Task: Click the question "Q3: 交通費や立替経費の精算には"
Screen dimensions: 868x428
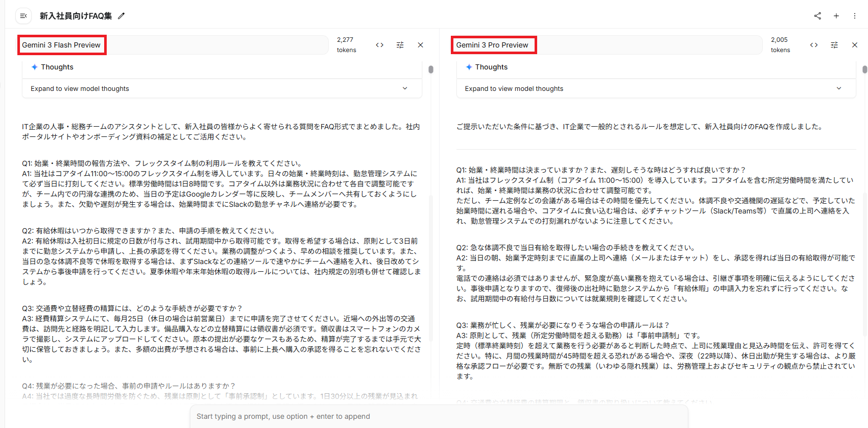Action: (x=132, y=308)
